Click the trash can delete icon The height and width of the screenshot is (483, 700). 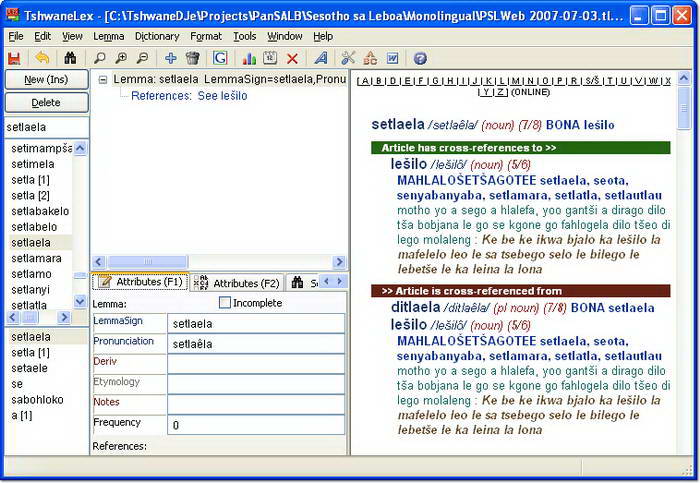tap(192, 58)
